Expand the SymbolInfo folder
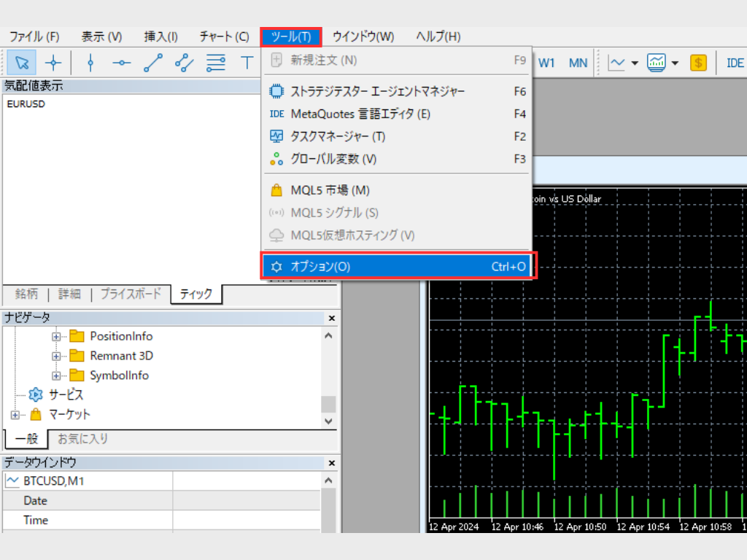The height and width of the screenshot is (560, 747). click(56, 376)
